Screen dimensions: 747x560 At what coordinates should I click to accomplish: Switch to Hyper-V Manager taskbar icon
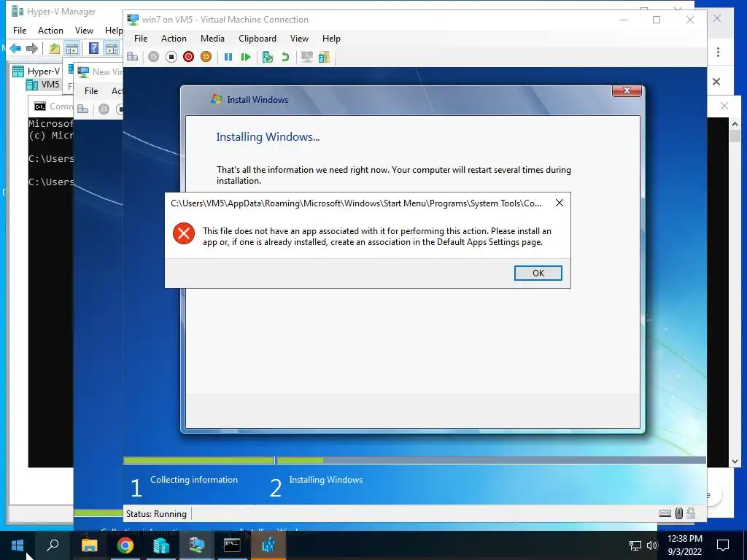160,545
